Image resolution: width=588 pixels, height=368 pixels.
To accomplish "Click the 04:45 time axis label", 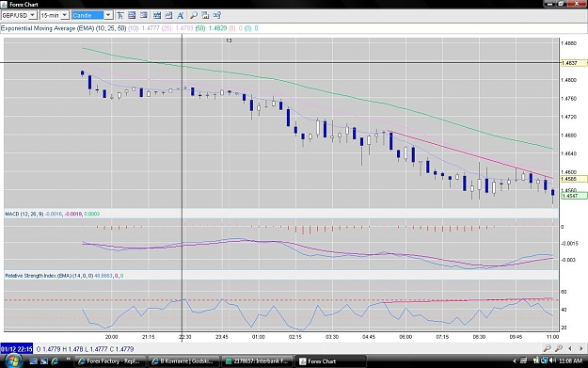I will 369,337.
